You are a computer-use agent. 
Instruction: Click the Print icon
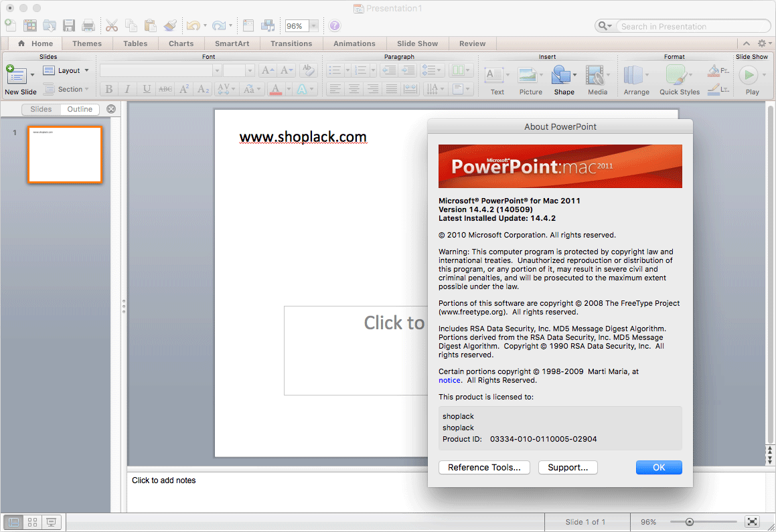tap(88, 25)
